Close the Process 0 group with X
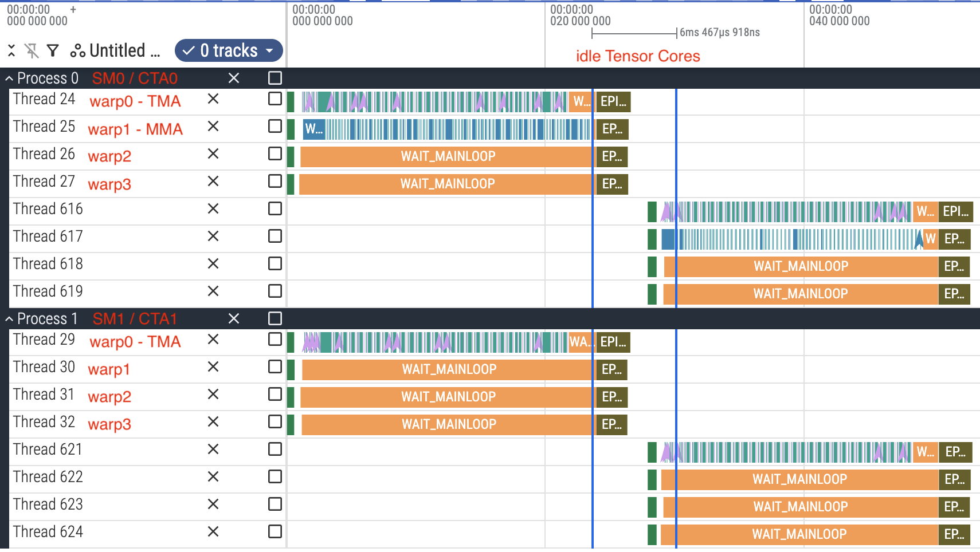The height and width of the screenshot is (552, 980). [234, 78]
